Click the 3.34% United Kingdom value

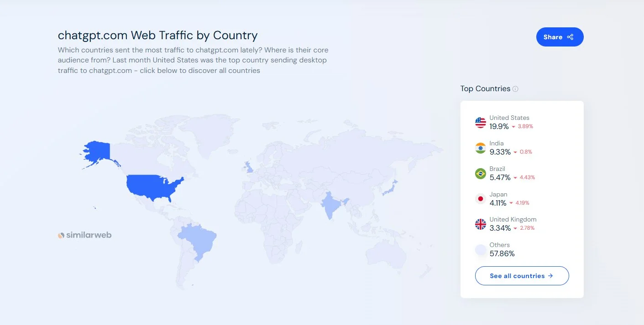500,228
